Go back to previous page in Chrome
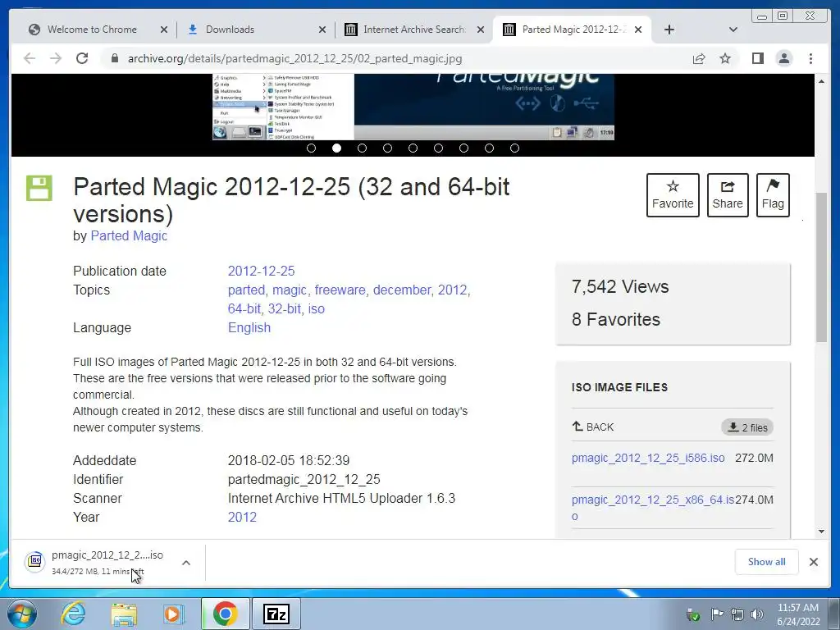This screenshot has width=840, height=630. (30, 58)
